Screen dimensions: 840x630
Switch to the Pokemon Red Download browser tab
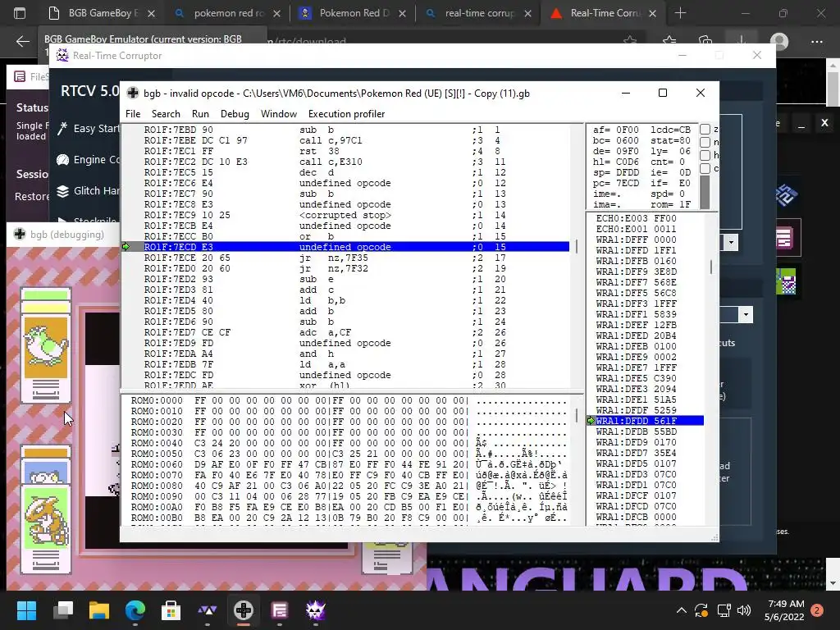(353, 13)
